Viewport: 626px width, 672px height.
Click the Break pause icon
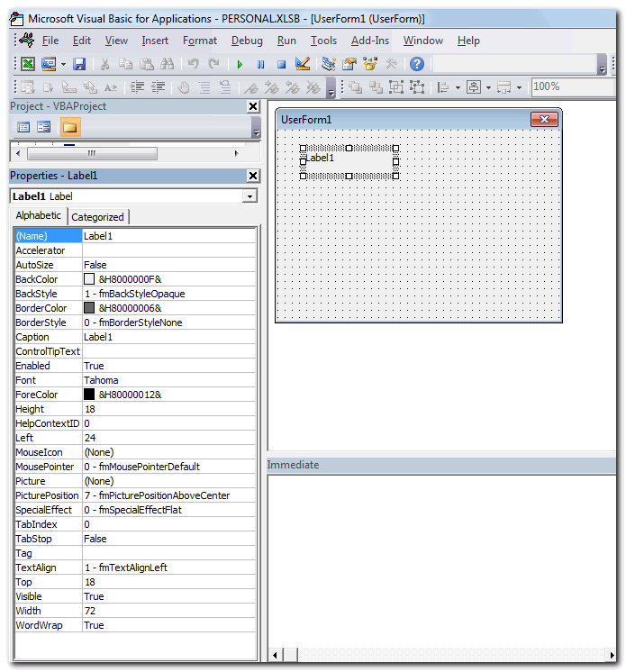(x=260, y=65)
